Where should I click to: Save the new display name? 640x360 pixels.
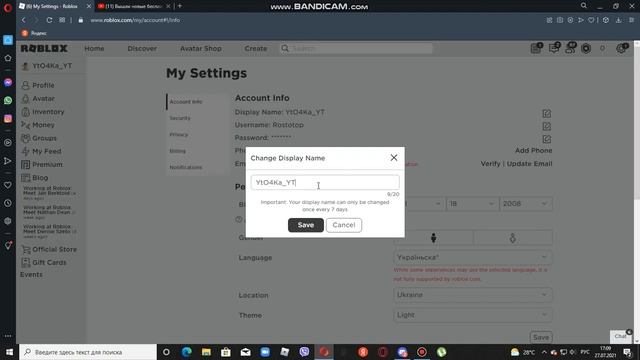(x=306, y=225)
